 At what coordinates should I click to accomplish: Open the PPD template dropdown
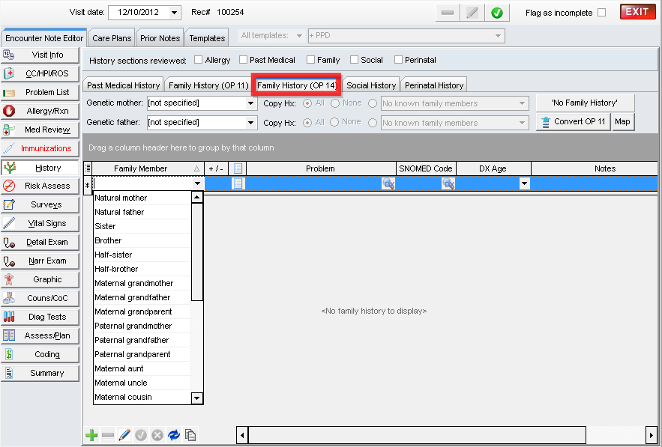[x=498, y=36]
